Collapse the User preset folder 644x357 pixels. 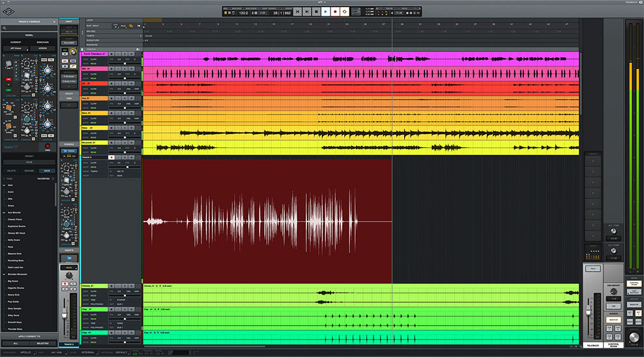[4, 185]
